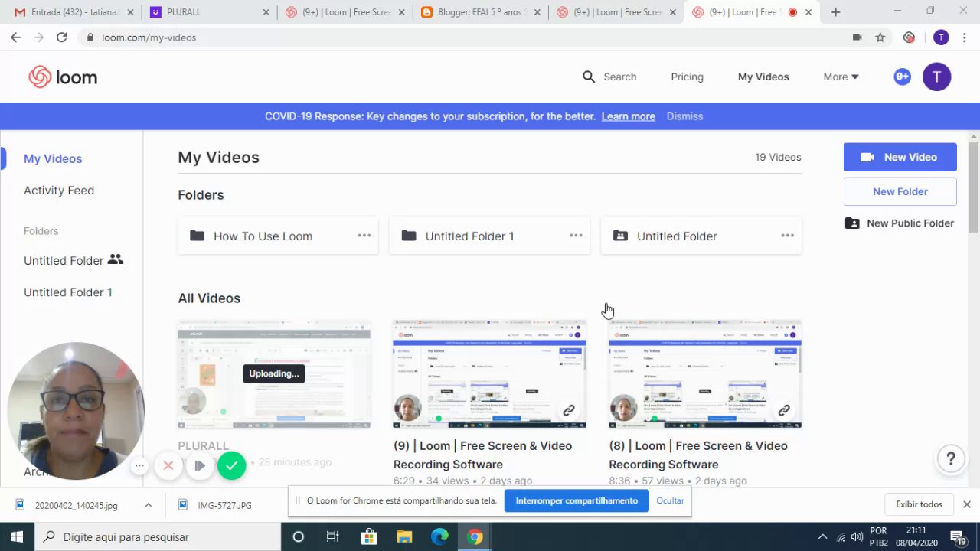Show hidden system tray icons
Image resolution: width=980 pixels, height=551 pixels.
(x=823, y=536)
